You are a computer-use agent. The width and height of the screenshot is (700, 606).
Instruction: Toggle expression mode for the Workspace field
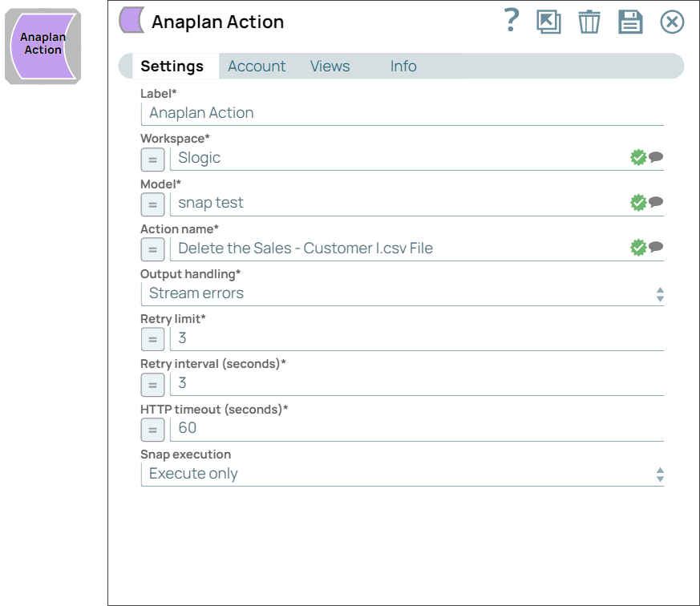(x=152, y=160)
